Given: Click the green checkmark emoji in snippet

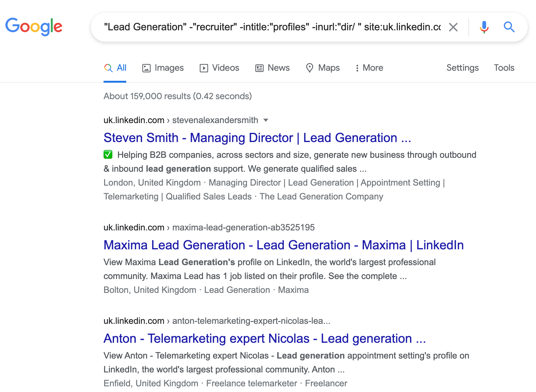Looking at the screenshot, I should (x=108, y=155).
